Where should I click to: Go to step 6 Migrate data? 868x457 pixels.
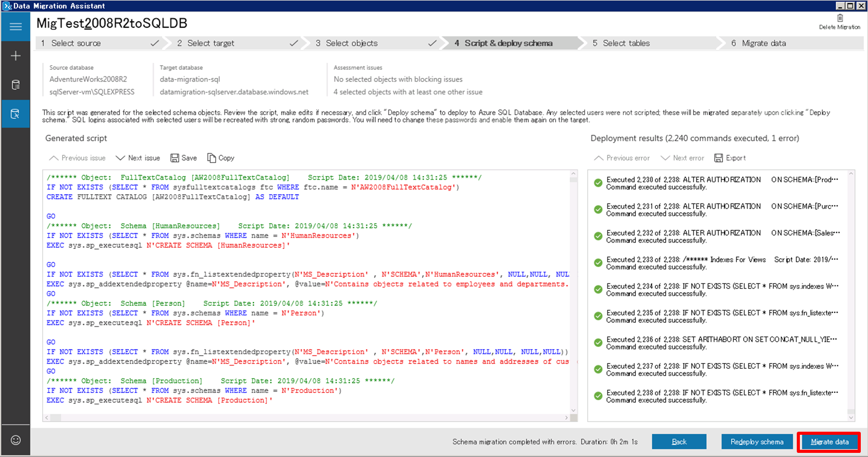[794, 43]
